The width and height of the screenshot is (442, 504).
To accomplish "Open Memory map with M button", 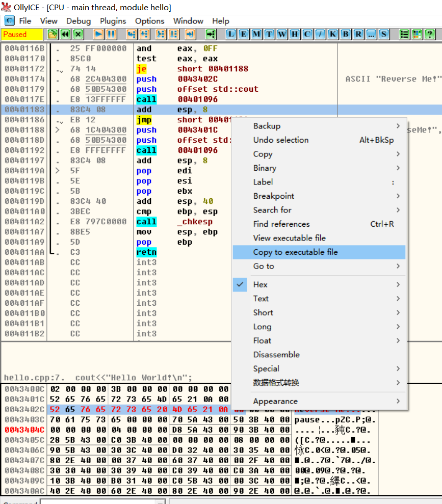I will (256, 34).
